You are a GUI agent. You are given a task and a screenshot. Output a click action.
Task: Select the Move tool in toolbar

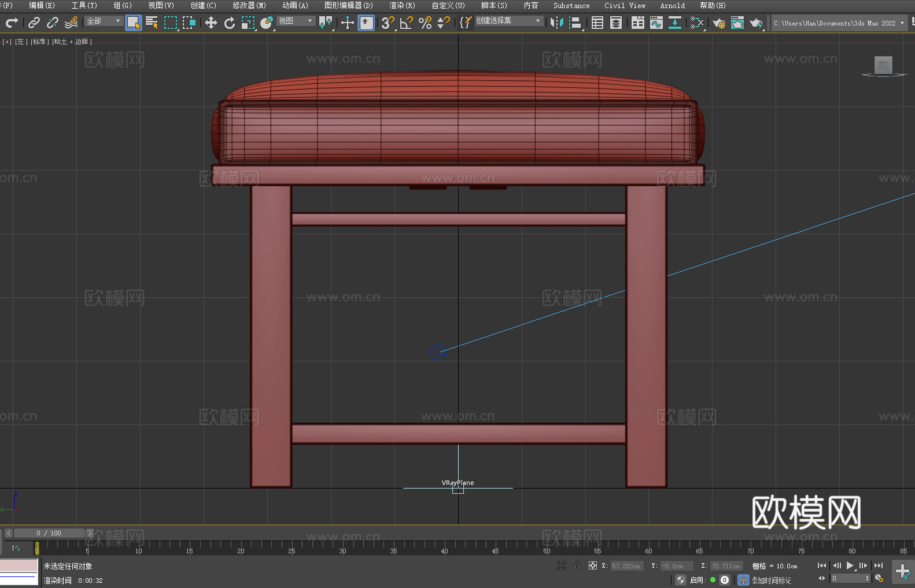211,23
